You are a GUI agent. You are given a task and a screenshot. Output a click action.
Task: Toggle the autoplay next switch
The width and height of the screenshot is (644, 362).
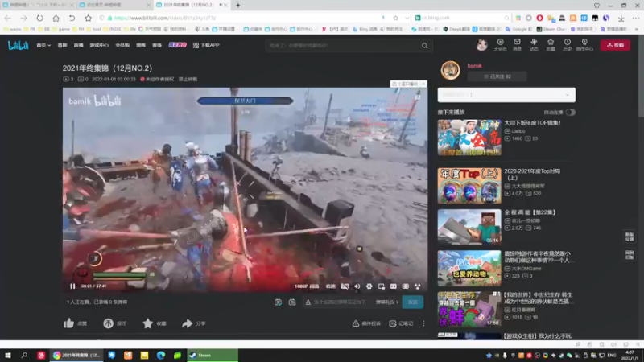click(570, 112)
